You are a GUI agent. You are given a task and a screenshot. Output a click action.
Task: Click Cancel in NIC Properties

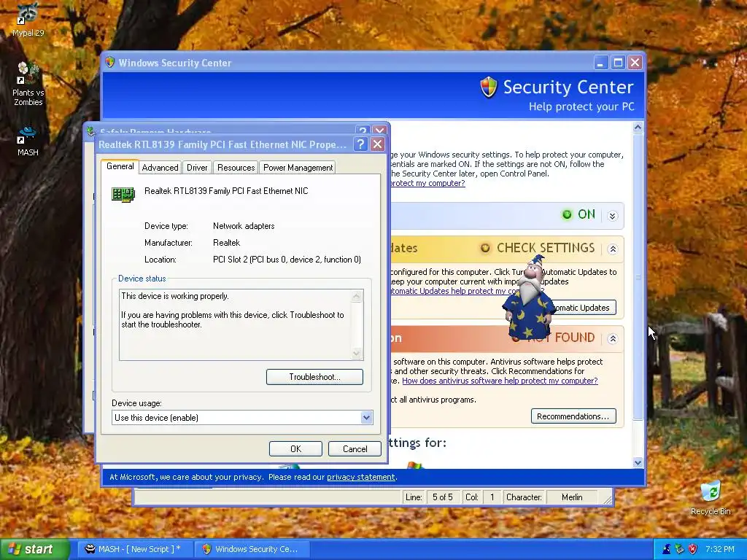355,448
